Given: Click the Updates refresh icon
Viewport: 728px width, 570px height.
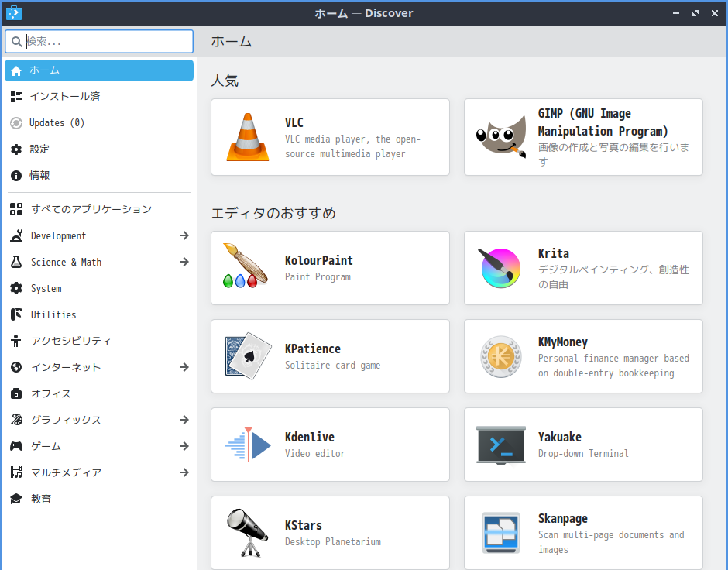Looking at the screenshot, I should coord(16,123).
